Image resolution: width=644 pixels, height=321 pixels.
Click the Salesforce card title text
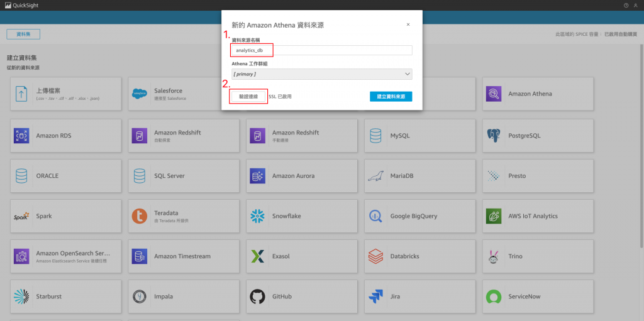[168, 90]
